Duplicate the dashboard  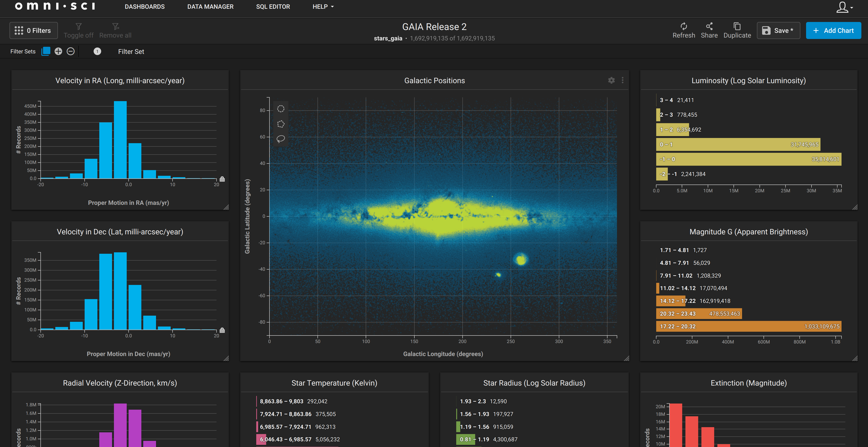point(737,31)
